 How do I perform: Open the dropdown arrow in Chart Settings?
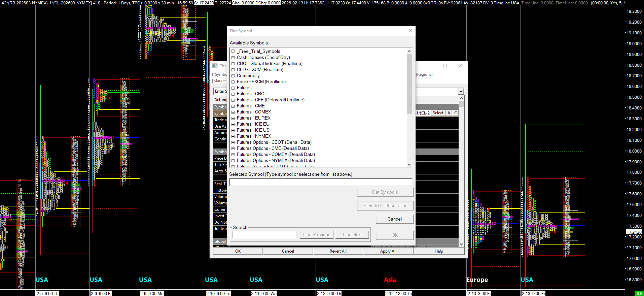click(461, 92)
